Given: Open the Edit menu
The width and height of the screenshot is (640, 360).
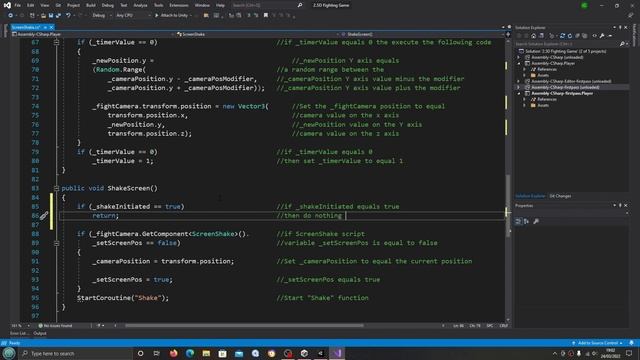Looking at the screenshot, I should click(31, 5).
